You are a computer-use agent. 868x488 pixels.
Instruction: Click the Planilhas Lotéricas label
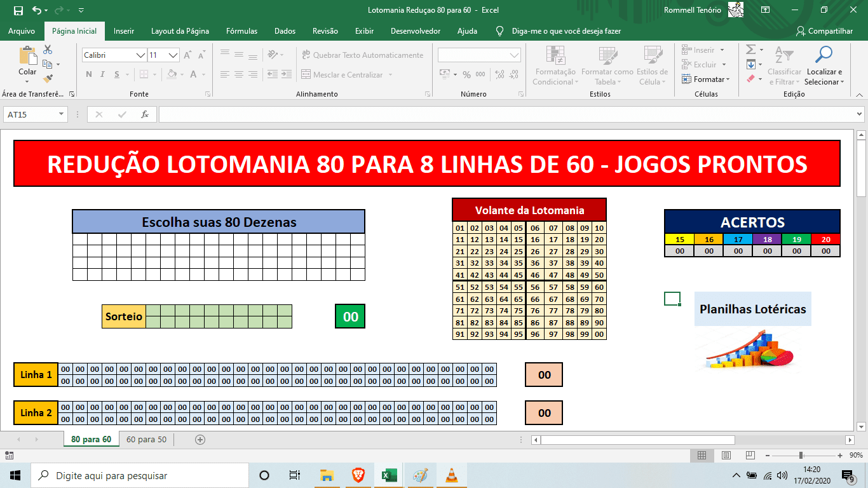click(x=752, y=309)
